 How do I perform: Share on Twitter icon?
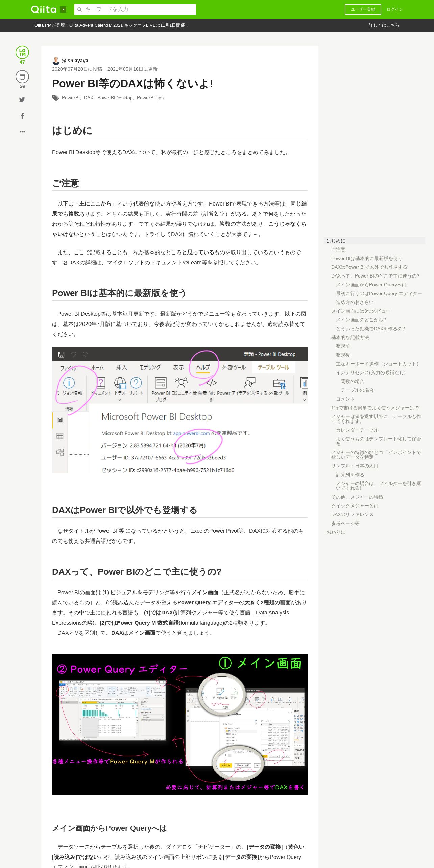(22, 99)
